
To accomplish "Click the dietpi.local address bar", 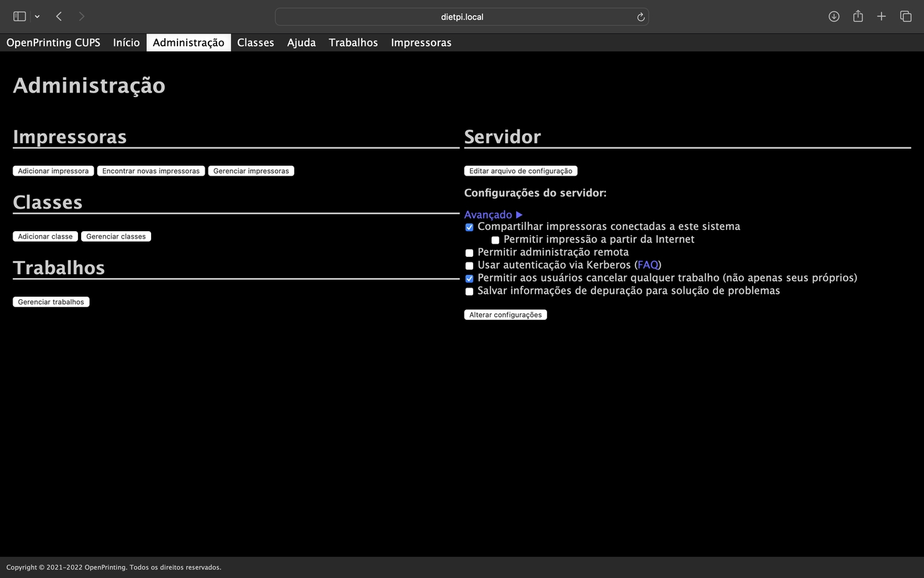I will (461, 17).
